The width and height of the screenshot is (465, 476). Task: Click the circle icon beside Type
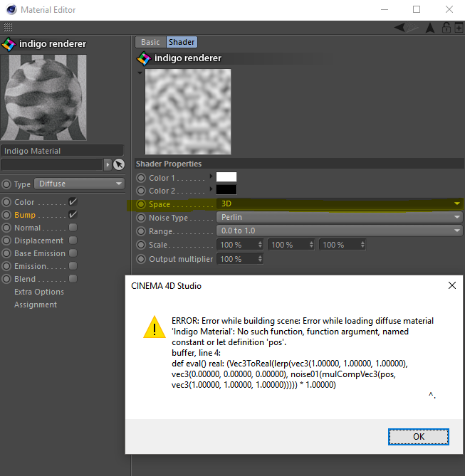6,184
